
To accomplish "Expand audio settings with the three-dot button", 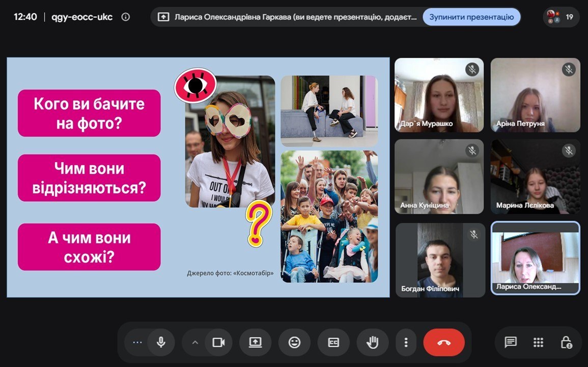I will point(137,342).
